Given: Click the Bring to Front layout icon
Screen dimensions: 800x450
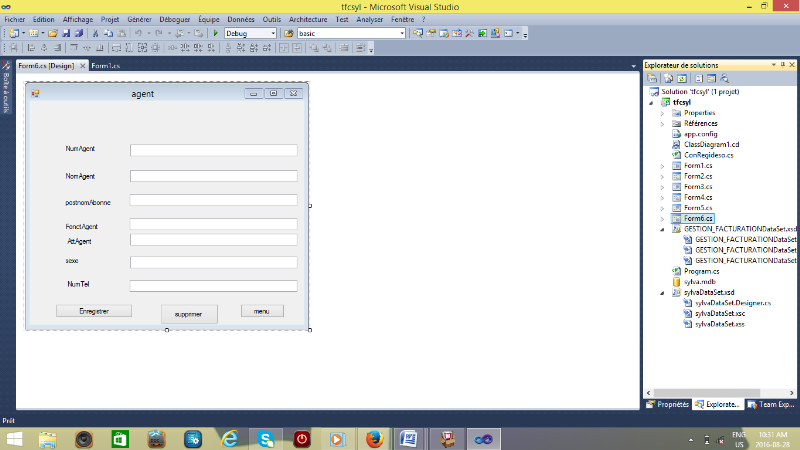Looking at the screenshot, I should coord(314,48).
